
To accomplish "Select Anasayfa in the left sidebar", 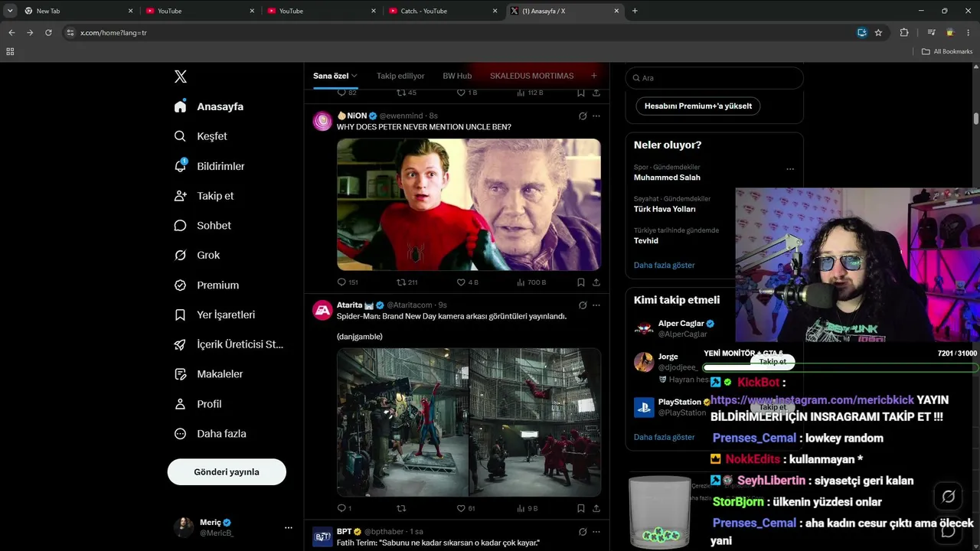I will (209, 106).
